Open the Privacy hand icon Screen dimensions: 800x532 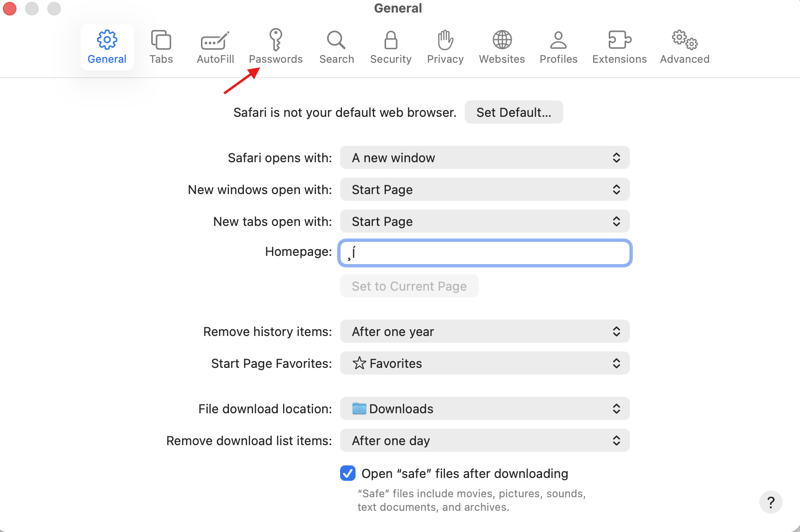(x=445, y=40)
